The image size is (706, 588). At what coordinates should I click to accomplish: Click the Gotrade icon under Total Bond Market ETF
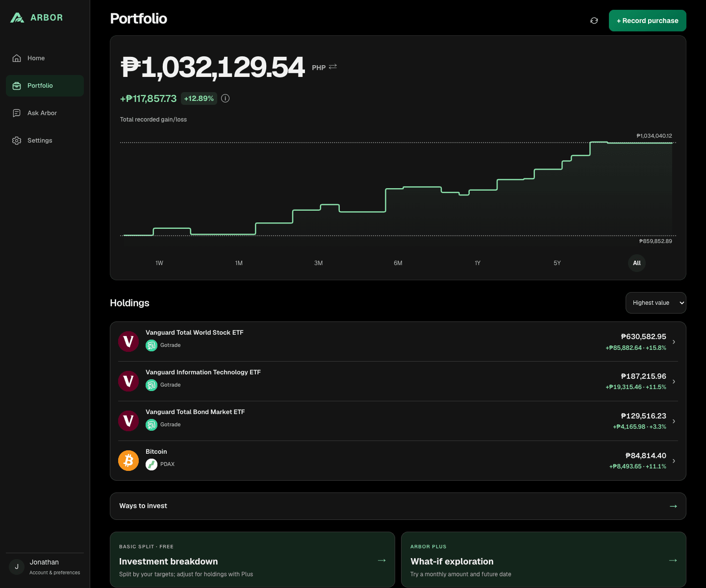coord(151,425)
